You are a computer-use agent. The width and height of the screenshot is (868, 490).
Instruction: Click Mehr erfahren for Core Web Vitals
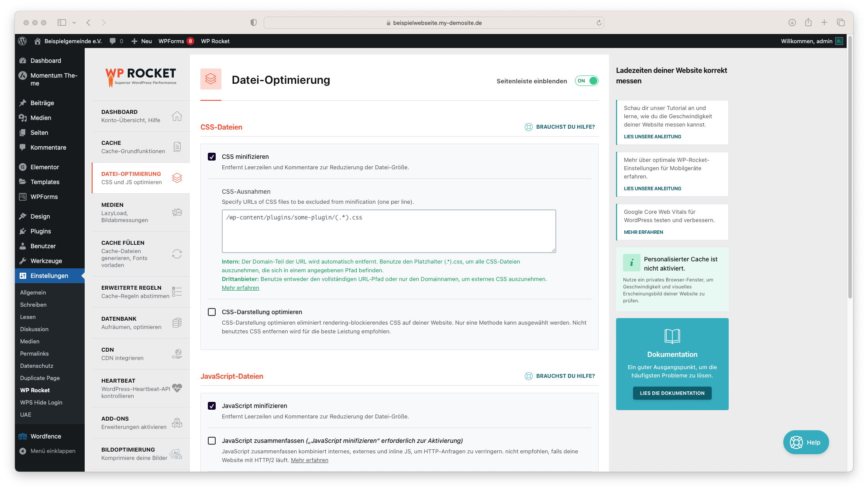pyautogui.click(x=643, y=233)
